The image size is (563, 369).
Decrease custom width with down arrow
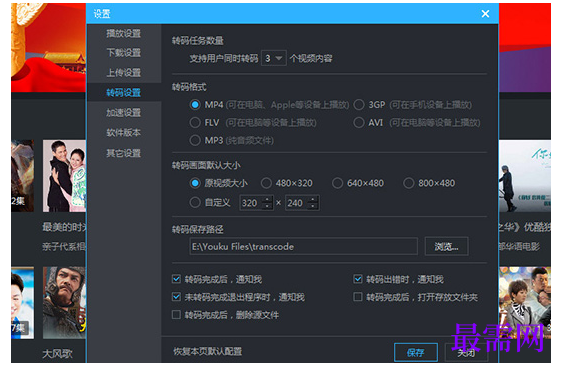tap(267, 206)
